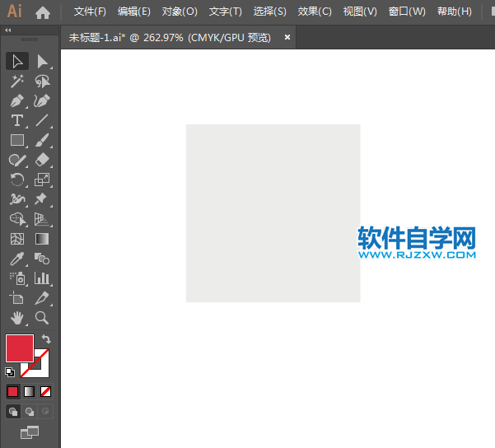Choose the Perspective Grid tool
This screenshot has width=495, height=448.
(42, 219)
